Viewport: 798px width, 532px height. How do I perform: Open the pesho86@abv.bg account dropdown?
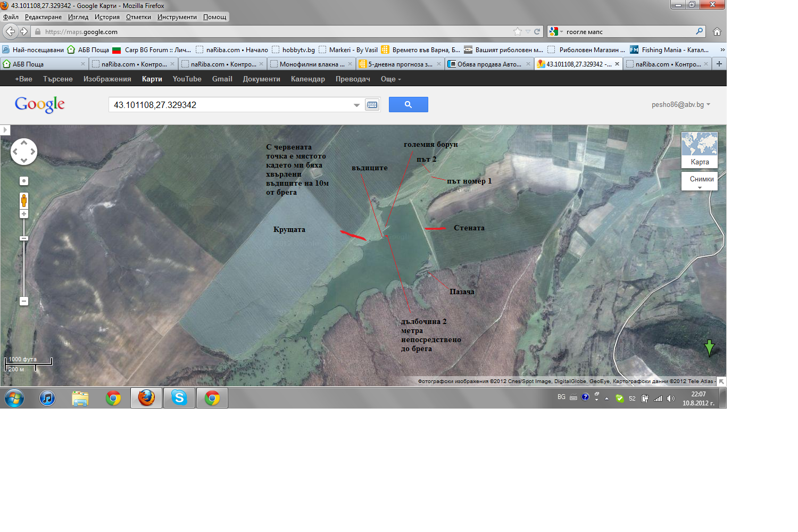pyautogui.click(x=681, y=105)
